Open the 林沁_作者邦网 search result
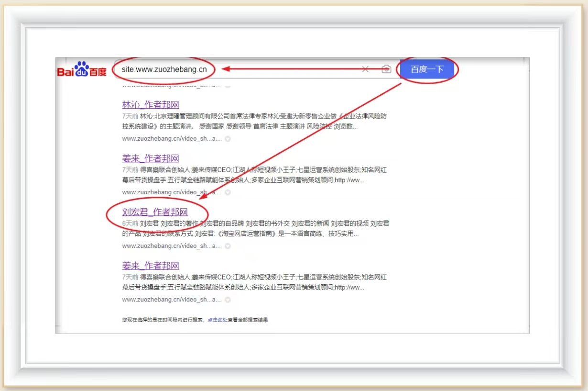588x391 pixels. [151, 105]
